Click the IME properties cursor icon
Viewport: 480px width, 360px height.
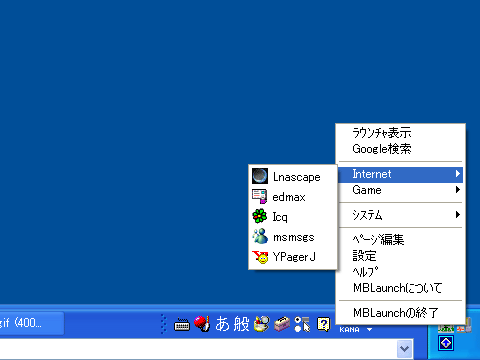(302, 324)
